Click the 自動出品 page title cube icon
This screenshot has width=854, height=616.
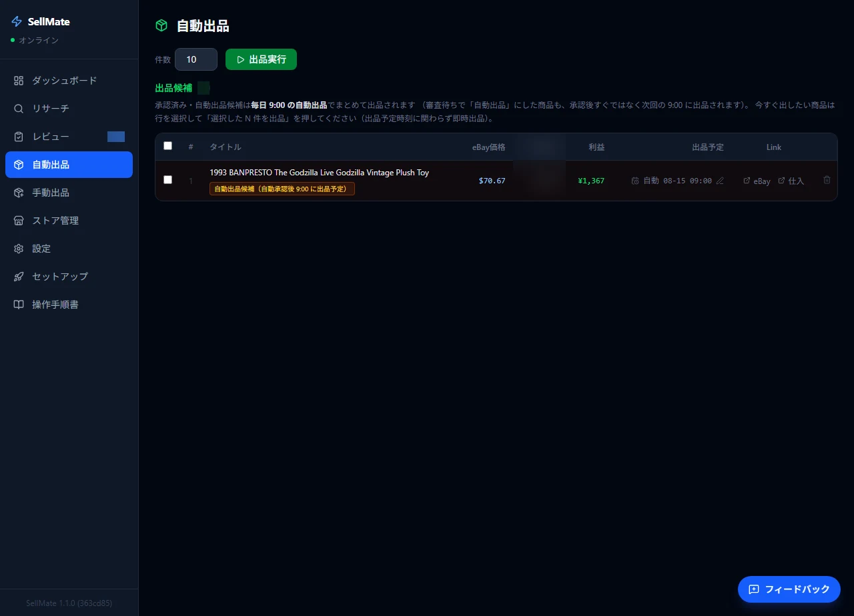[161, 26]
